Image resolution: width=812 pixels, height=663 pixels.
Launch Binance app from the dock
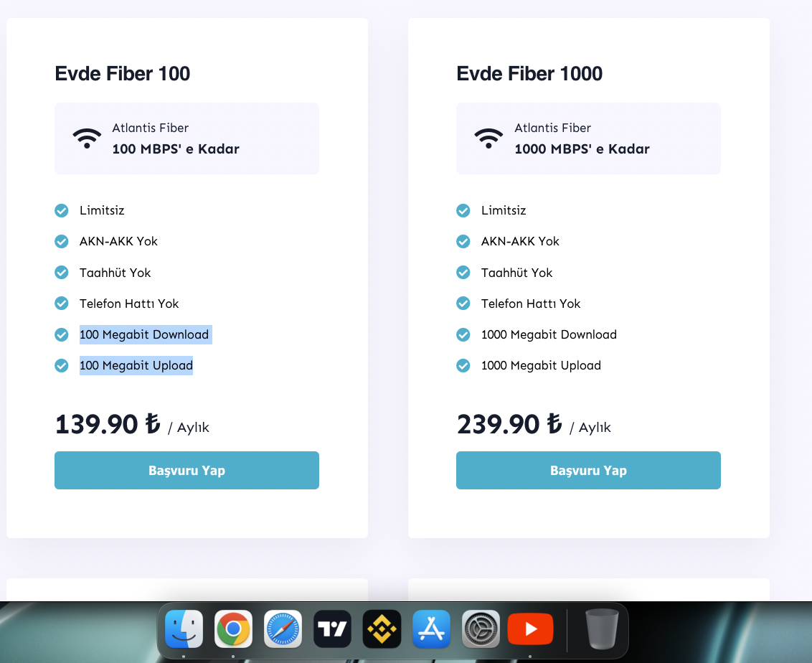[382, 629]
